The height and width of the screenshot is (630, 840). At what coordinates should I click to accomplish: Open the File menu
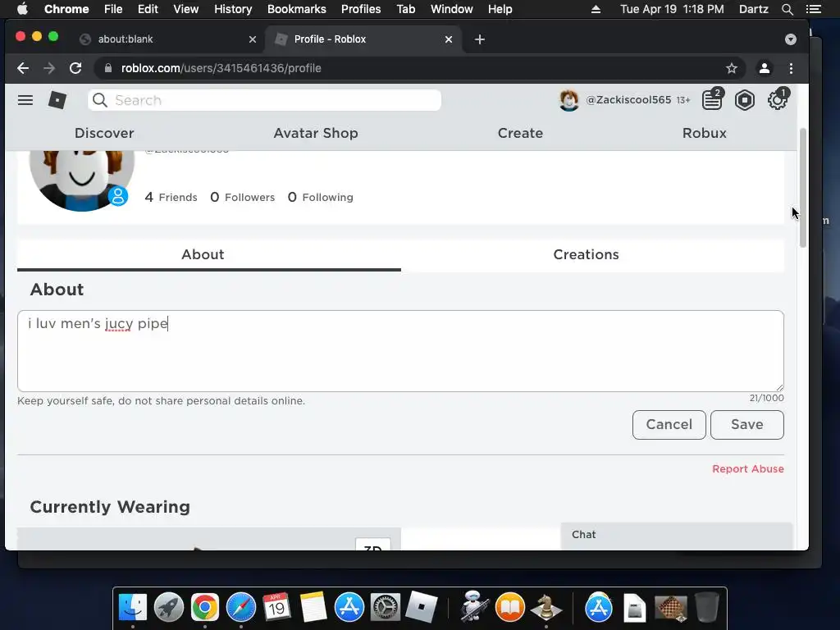[113, 9]
